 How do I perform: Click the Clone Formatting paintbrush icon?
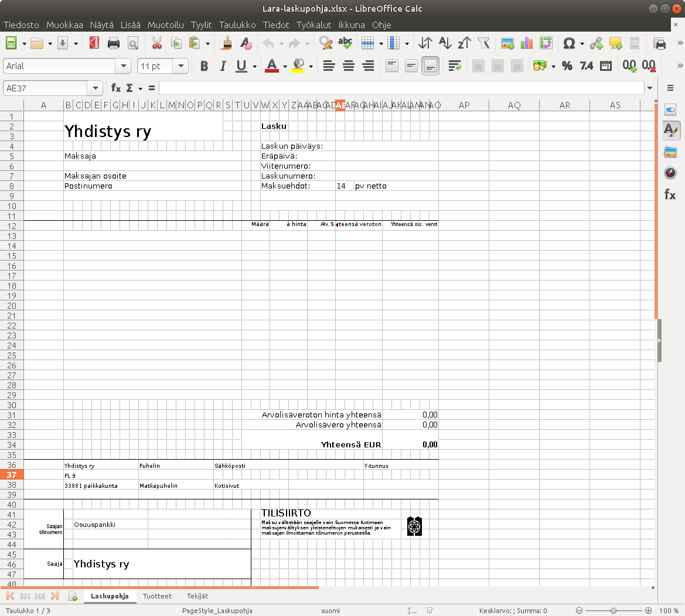tap(227, 43)
